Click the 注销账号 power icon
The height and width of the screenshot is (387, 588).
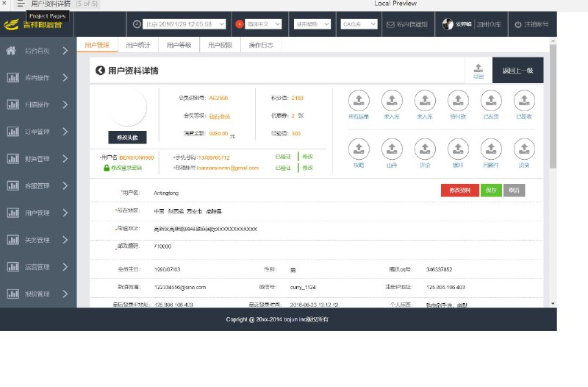[x=518, y=24]
